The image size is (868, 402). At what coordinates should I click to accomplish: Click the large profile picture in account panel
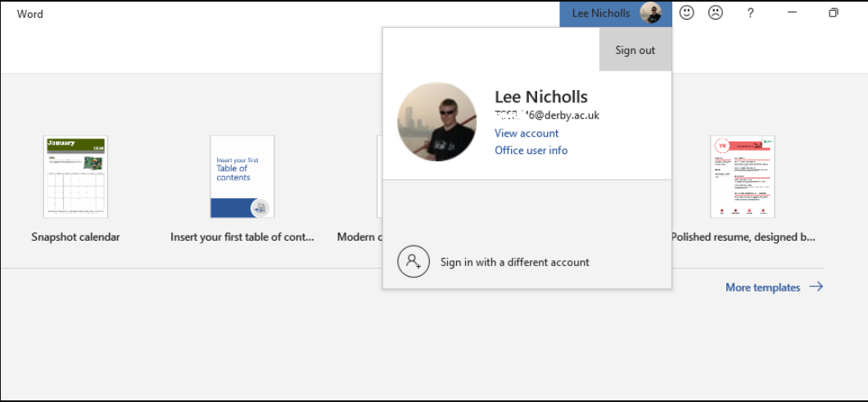pyautogui.click(x=436, y=122)
